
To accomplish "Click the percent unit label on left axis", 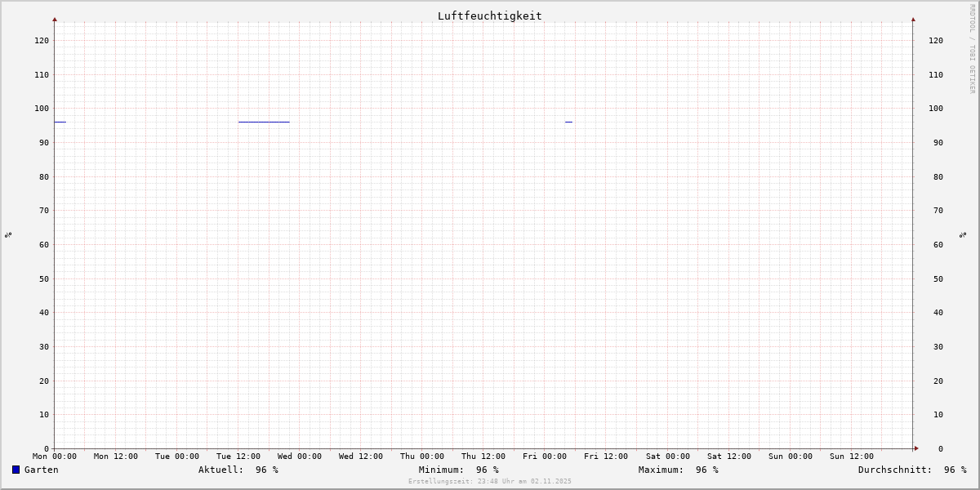I will coord(8,234).
